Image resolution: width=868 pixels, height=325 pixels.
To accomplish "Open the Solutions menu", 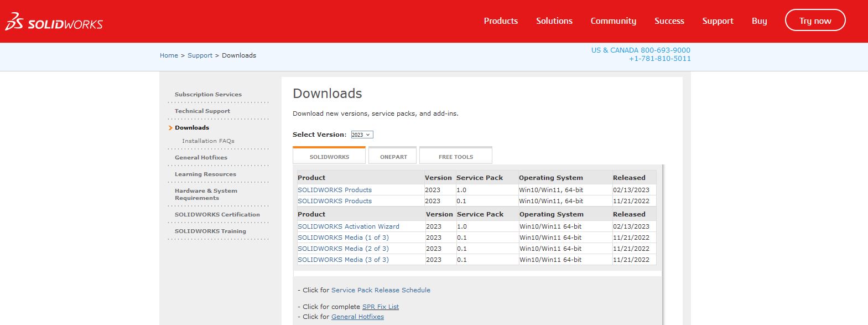I will (554, 21).
